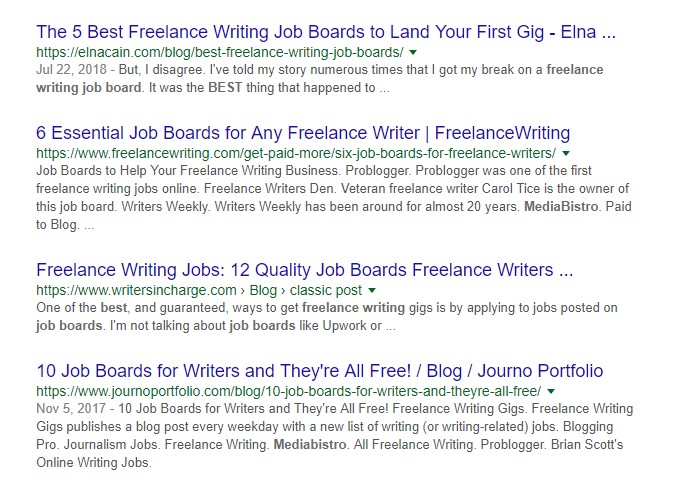The height and width of the screenshot is (494, 676).
Task: Open "6 Essential Job Boards for Any Freelance Writer"
Action: coord(303,133)
